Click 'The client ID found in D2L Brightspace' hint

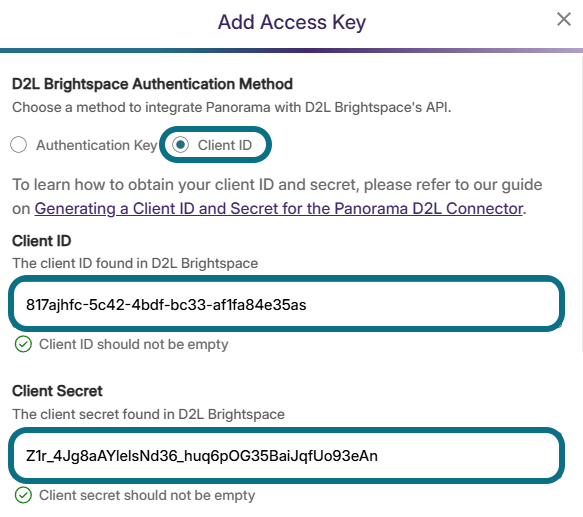135,263
